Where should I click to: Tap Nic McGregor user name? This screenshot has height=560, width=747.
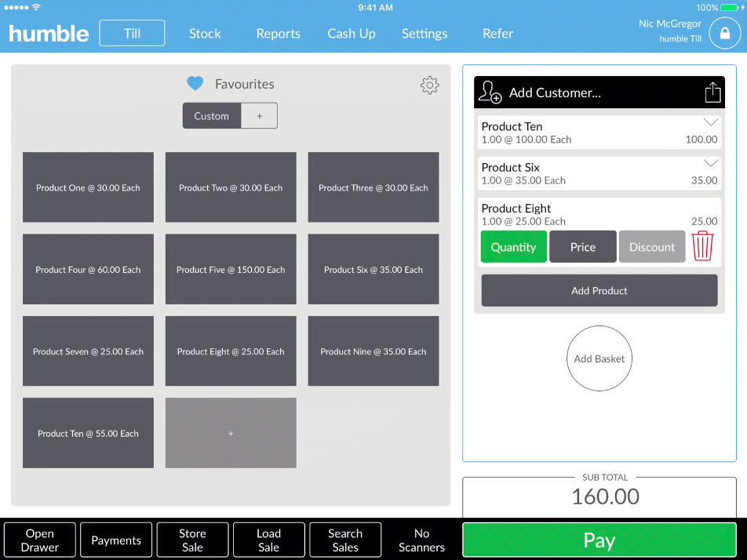670,24
